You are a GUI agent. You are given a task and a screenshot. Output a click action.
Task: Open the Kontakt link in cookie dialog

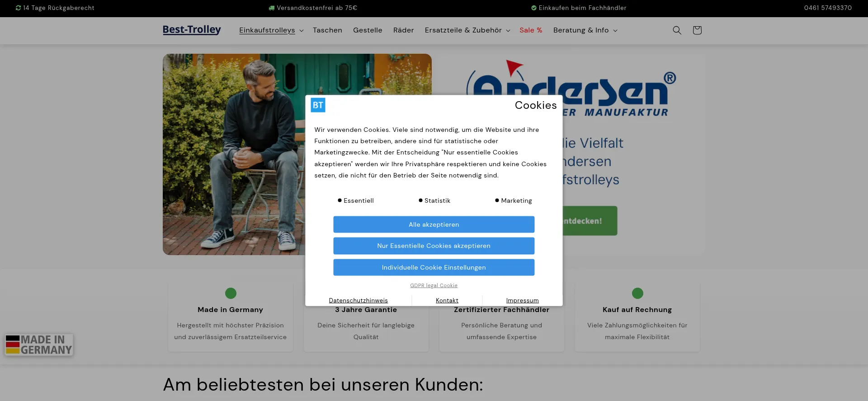447,300
